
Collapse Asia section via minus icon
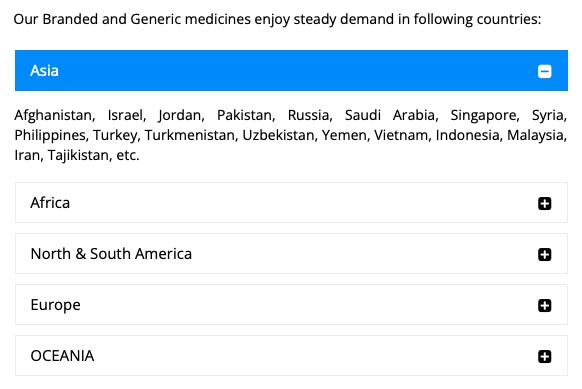(x=545, y=71)
